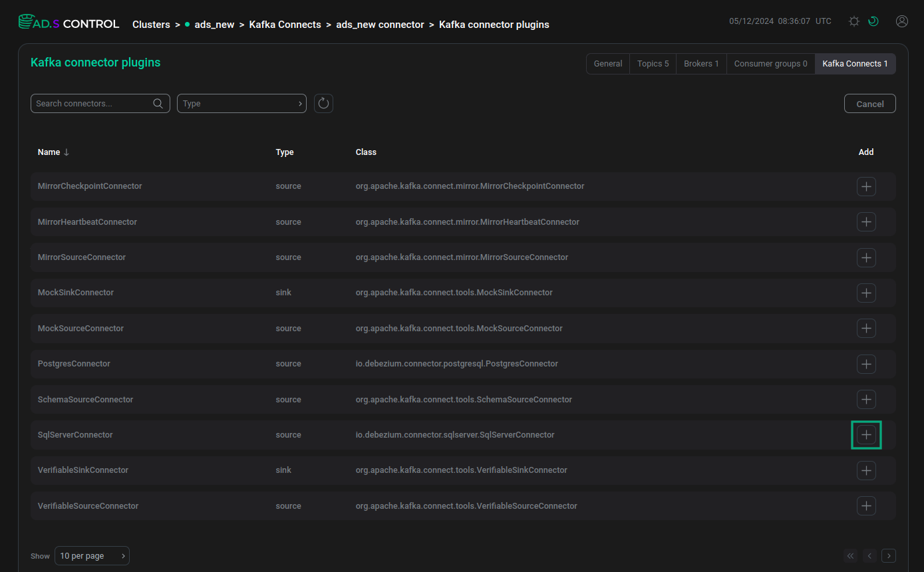Open the ads_new breadcrumb link
The width and height of the screenshot is (924, 572).
pos(214,25)
